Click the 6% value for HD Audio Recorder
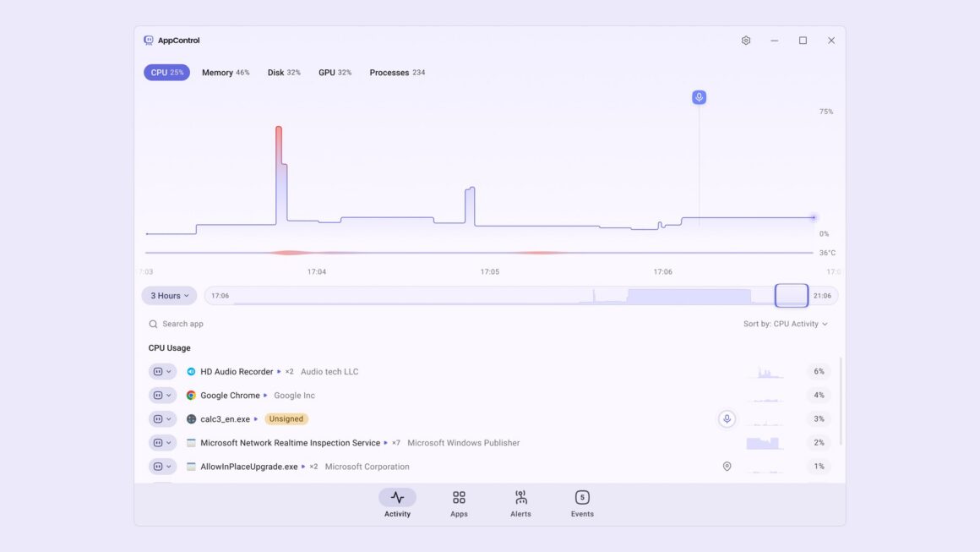The width and height of the screenshot is (980, 552). tap(819, 371)
